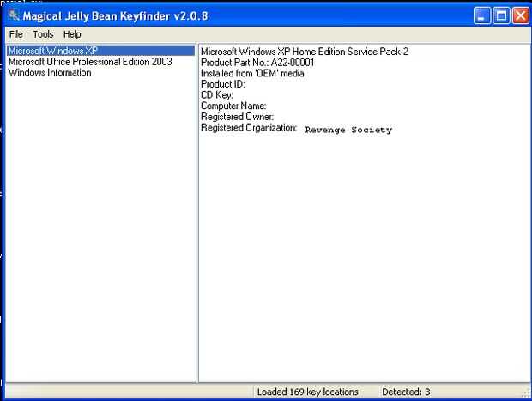Click the 'Product Part No.: A22-00001' line
Viewport: 532px width, 401px height.
point(257,63)
